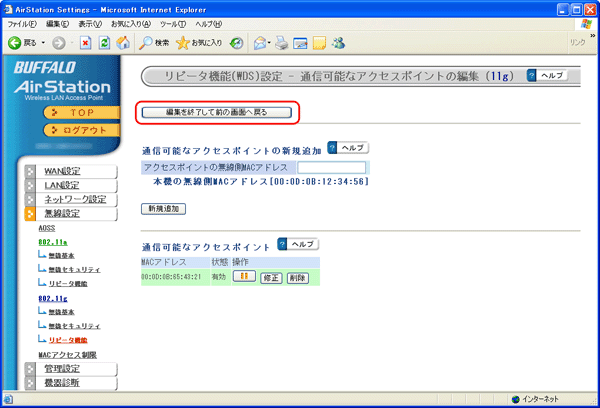The height and width of the screenshot is (408, 600).
Task: Open the ファイル(F) menu
Action: (x=23, y=23)
